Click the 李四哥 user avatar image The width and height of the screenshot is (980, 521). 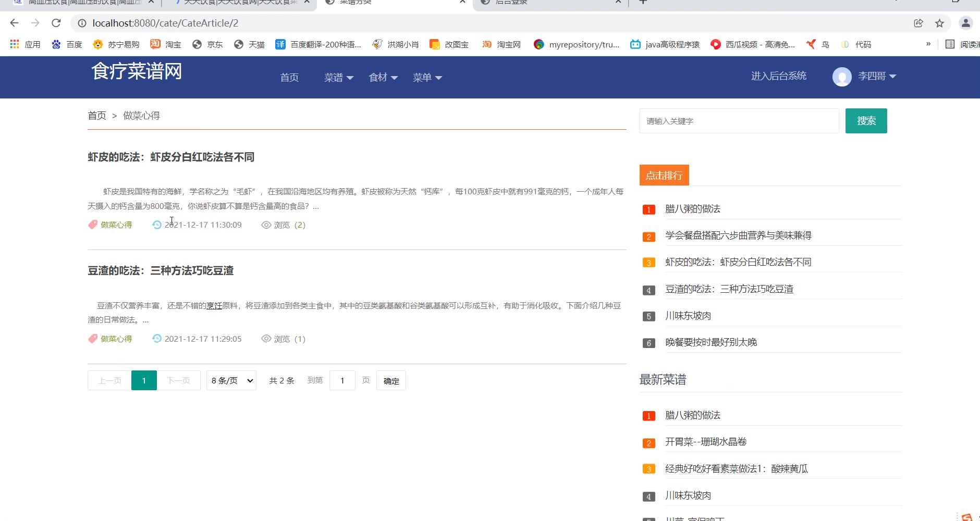coord(841,77)
